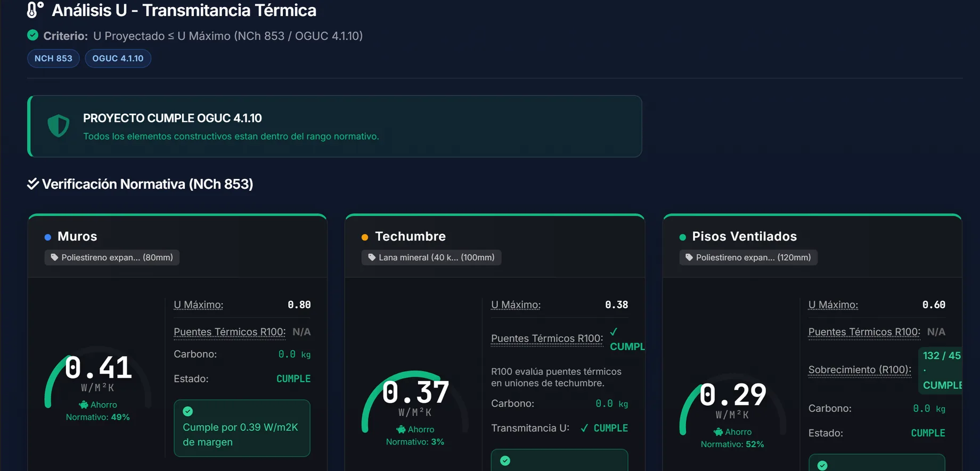Click the 0.38 U Máximo value
Viewport: 980px width, 471px height.
pyautogui.click(x=616, y=305)
